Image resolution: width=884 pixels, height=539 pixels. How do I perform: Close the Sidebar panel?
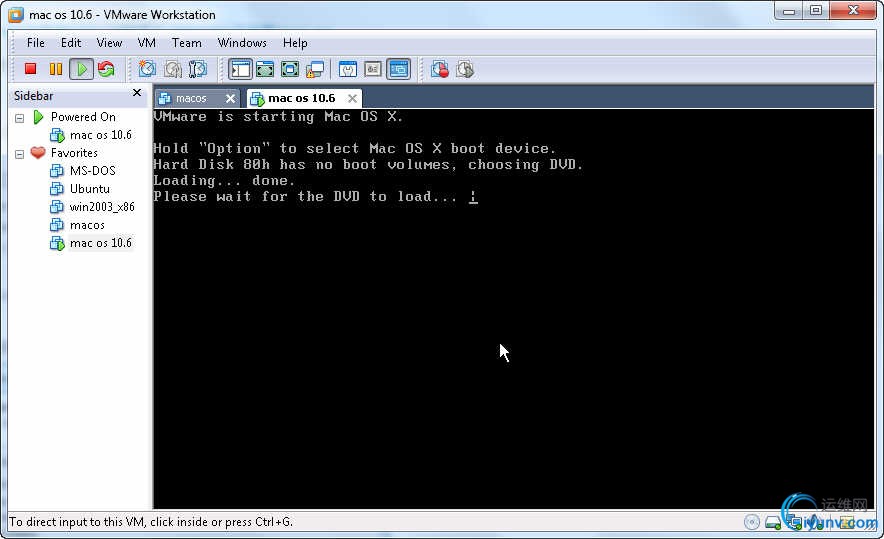tap(137, 92)
